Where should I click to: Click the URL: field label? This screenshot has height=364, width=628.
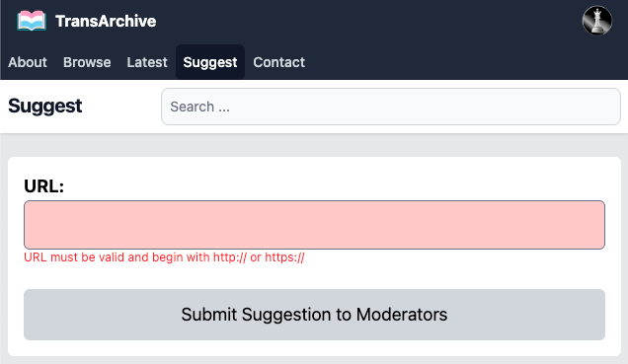click(x=44, y=186)
